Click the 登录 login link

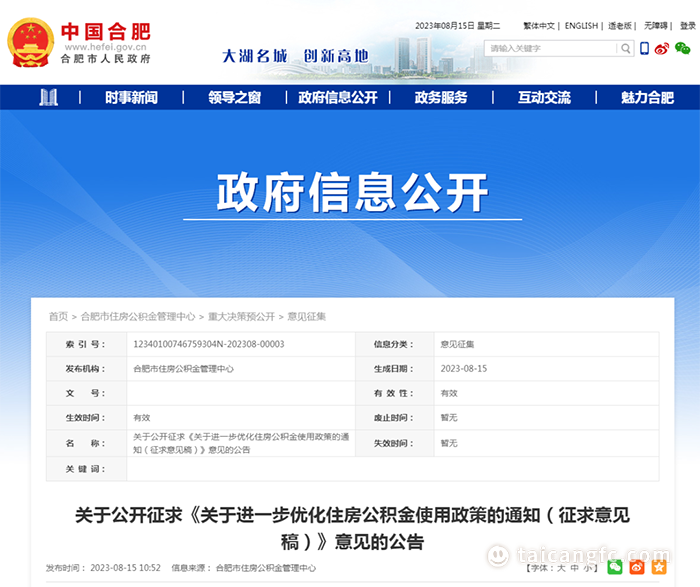tap(688, 26)
